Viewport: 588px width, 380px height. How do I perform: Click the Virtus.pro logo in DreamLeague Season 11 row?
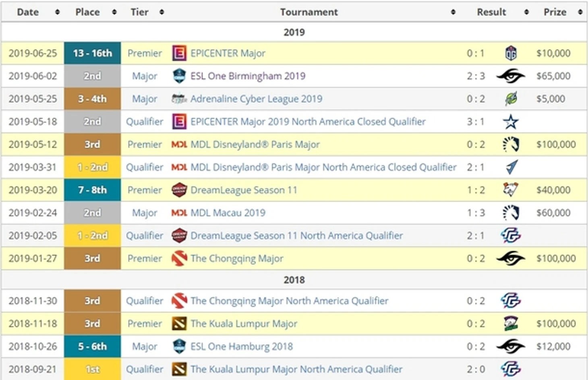511,190
